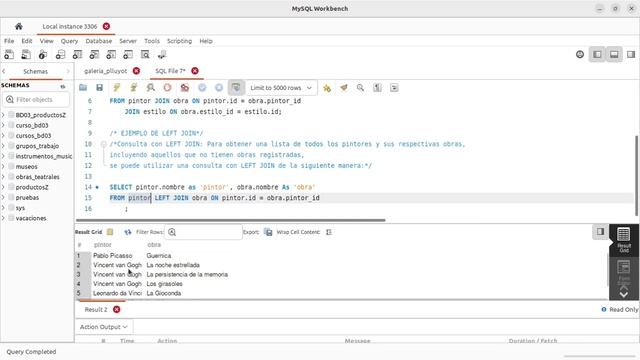Create a new table icon
The height and width of the screenshot is (360, 640).
click(x=77, y=54)
